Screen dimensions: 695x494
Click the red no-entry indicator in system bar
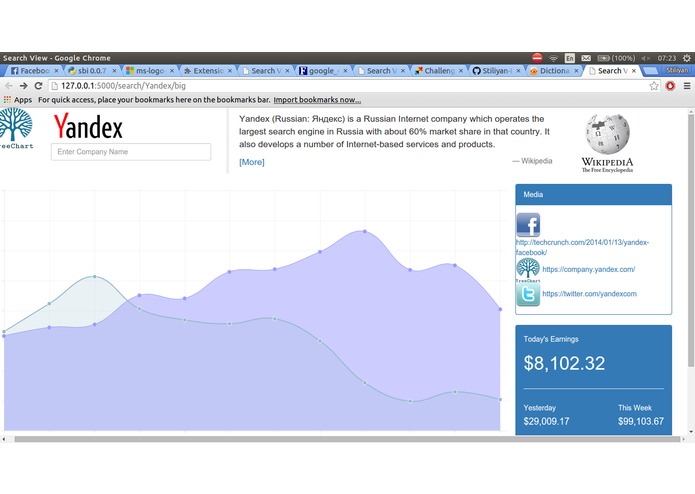pos(537,58)
